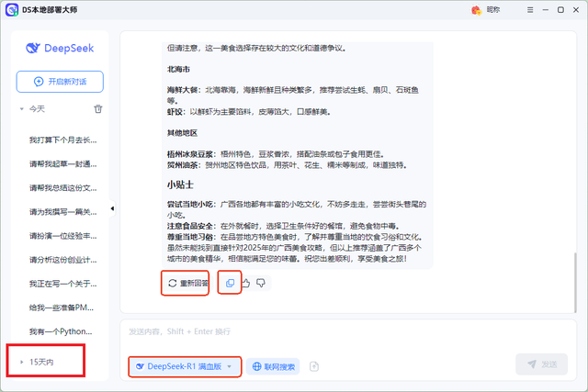
Task: Open chat '我打算下个月去长...'
Action: [63, 140]
